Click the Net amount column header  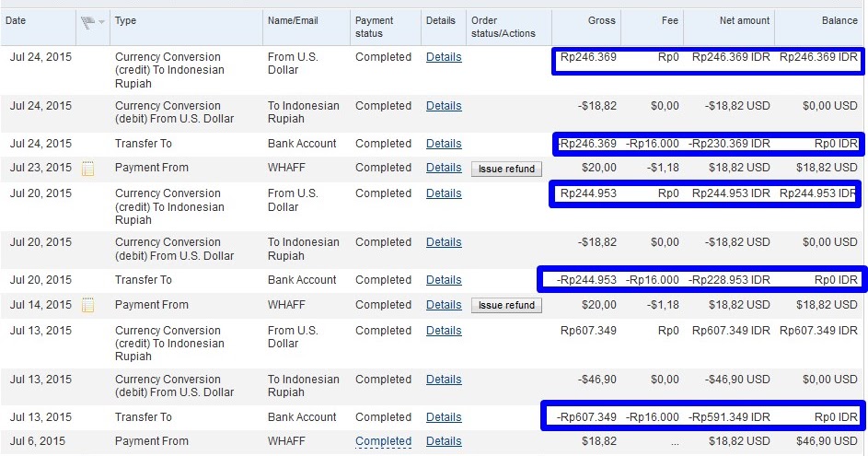(x=745, y=20)
